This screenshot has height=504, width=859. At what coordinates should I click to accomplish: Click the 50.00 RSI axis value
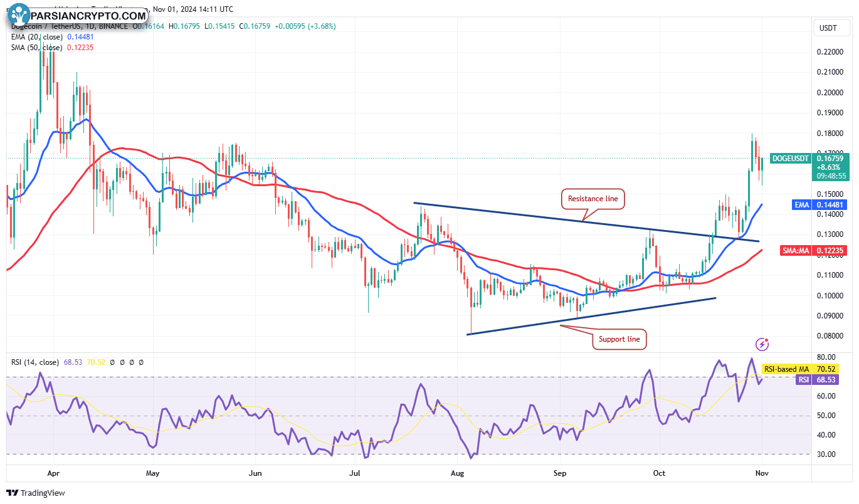(x=826, y=416)
